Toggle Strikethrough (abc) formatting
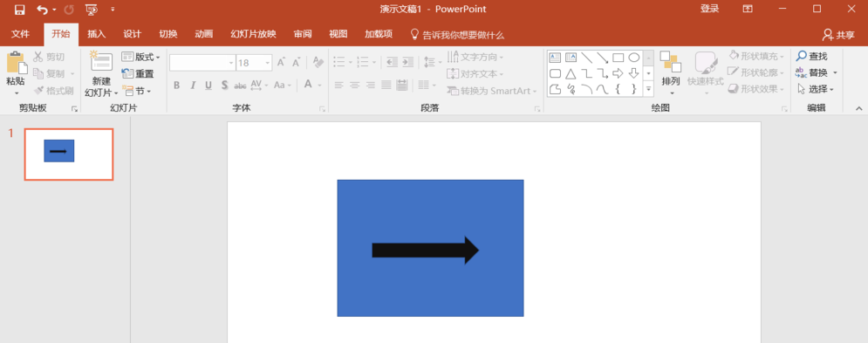The width and height of the screenshot is (868, 343). [x=240, y=86]
